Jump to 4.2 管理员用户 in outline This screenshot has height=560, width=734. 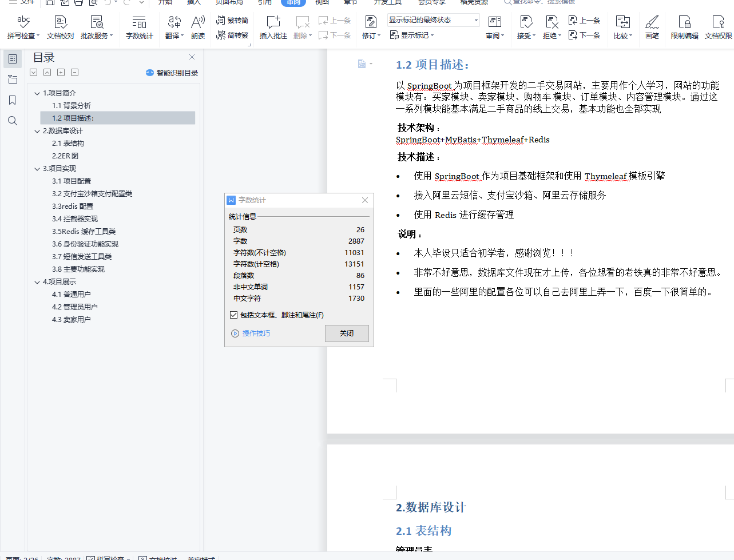click(x=75, y=307)
